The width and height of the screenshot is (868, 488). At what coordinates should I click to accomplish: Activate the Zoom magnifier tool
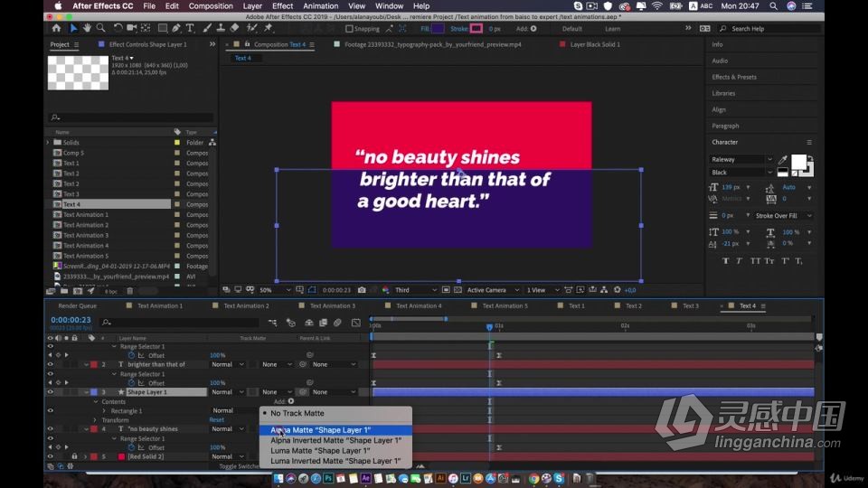point(100,28)
